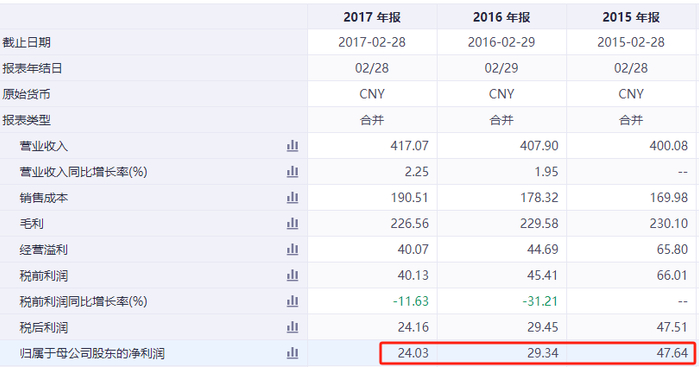
Task: Click the 原始货币 row label
Action: pyautogui.click(x=26, y=94)
